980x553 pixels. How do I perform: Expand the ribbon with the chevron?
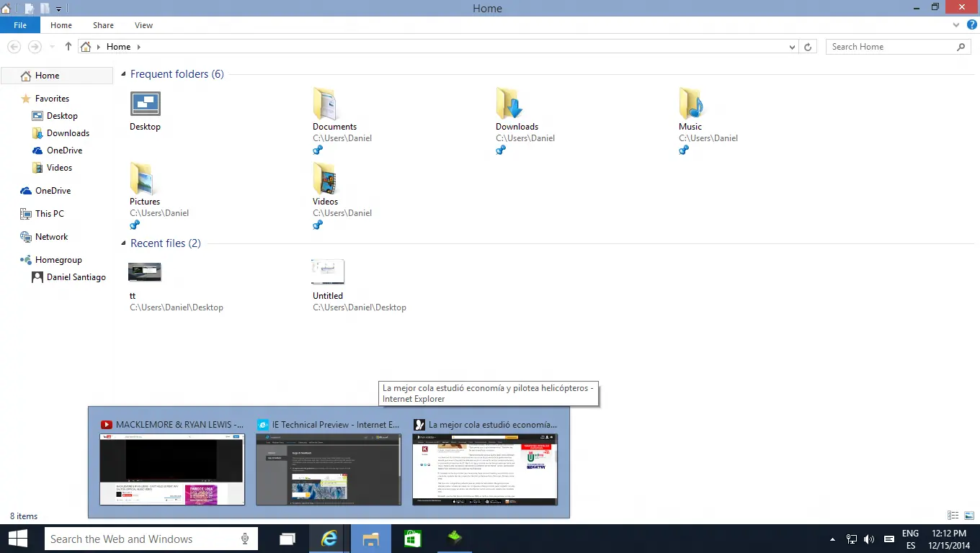957,25
